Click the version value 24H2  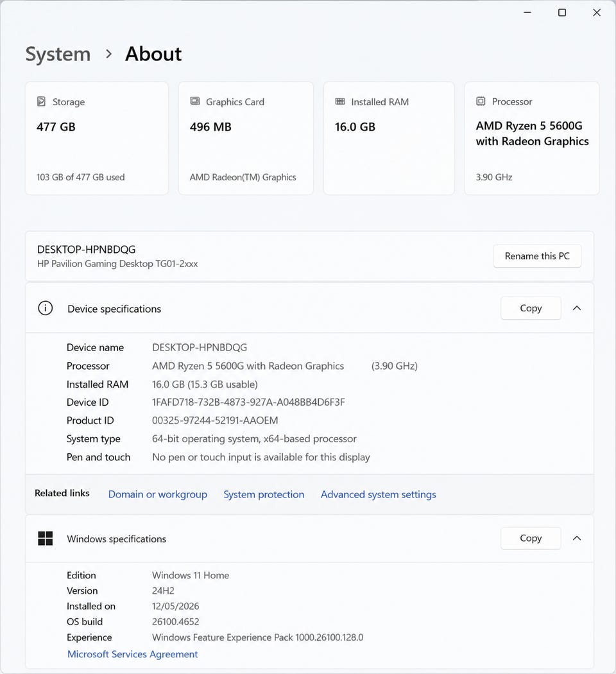point(163,591)
